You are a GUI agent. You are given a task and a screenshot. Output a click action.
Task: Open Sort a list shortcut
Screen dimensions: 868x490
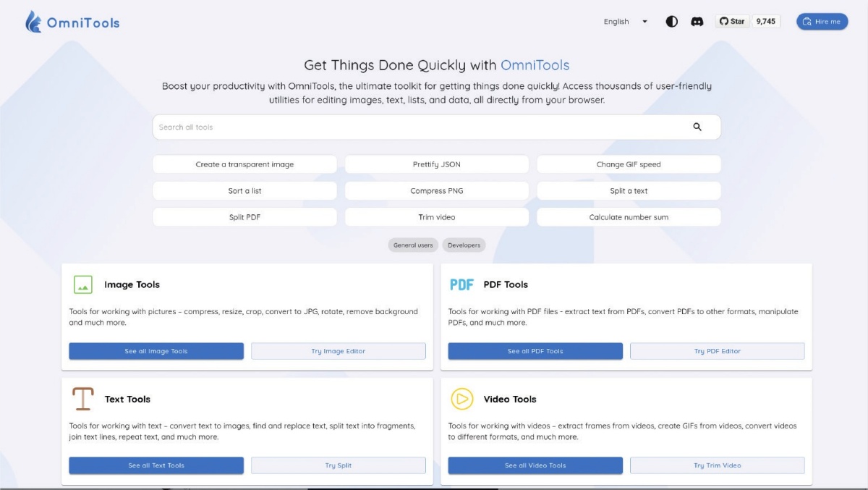coord(244,191)
